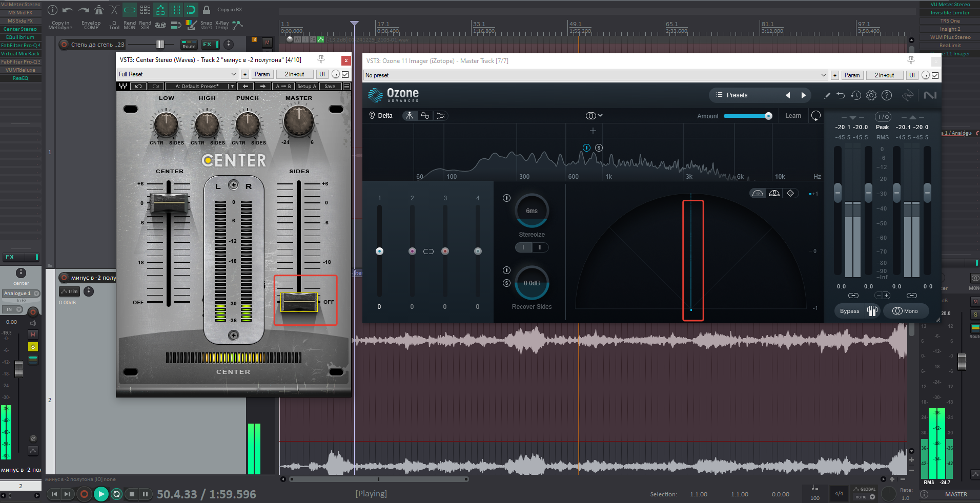Screen dimensions: 980x503
Task: Click the Ozone Bypass button
Action: tap(849, 311)
